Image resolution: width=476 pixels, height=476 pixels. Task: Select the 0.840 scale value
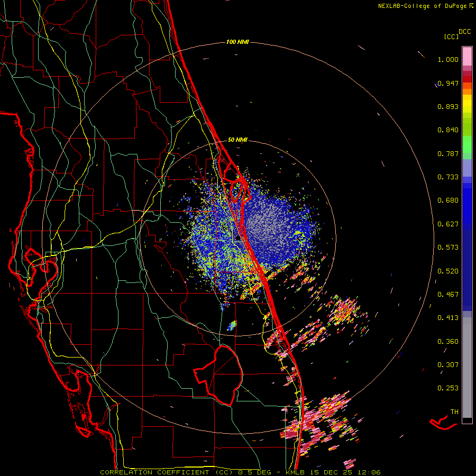(448, 130)
